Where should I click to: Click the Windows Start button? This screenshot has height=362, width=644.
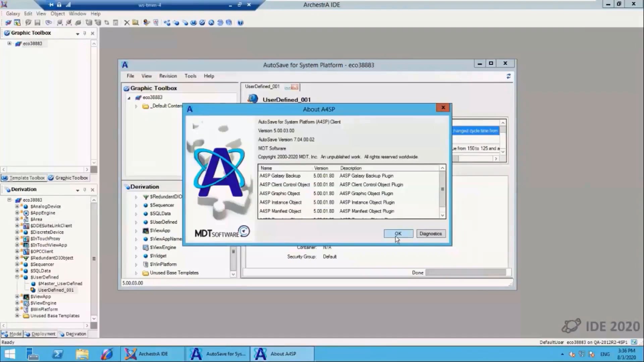(x=10, y=354)
